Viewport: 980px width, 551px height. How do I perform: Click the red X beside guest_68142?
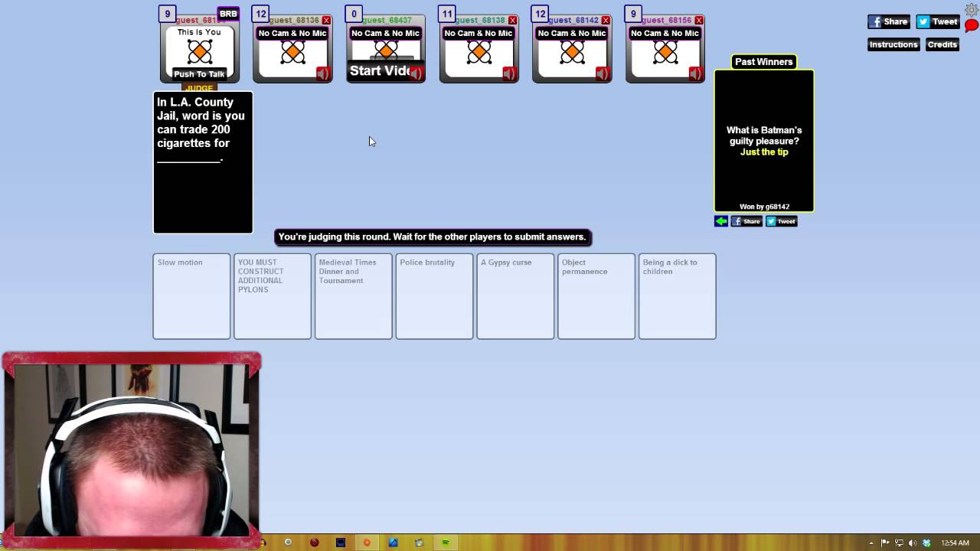(x=606, y=20)
